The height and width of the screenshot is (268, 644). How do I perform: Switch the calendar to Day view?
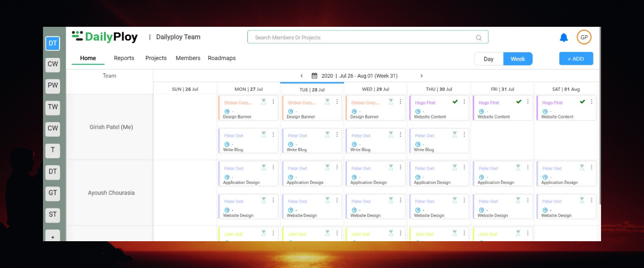(488, 59)
